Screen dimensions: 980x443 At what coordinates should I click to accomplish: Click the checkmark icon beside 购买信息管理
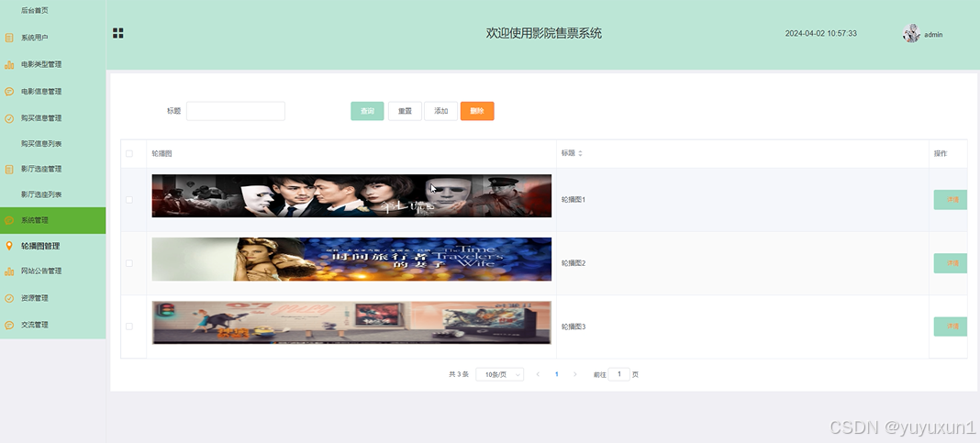click(x=9, y=118)
